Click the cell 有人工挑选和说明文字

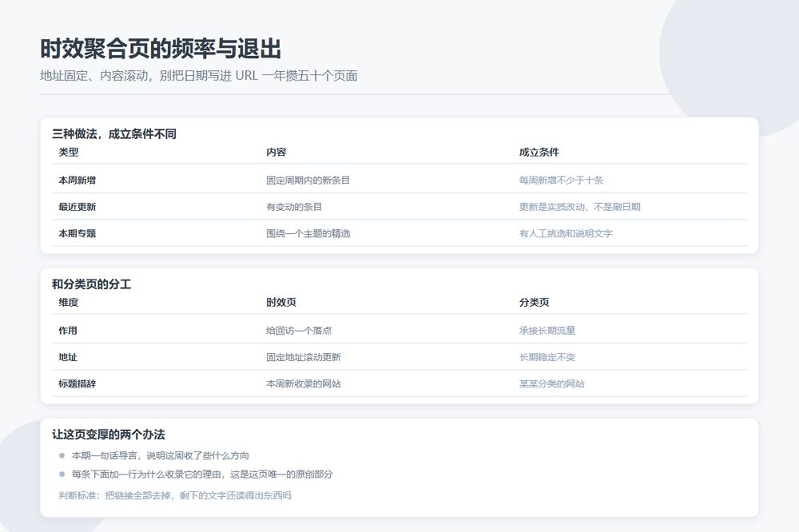[566, 233]
